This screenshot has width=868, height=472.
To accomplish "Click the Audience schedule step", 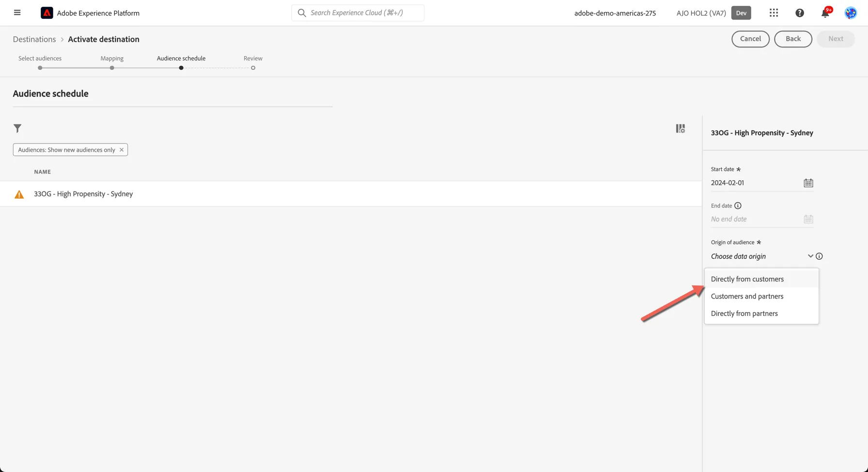I will (181, 62).
